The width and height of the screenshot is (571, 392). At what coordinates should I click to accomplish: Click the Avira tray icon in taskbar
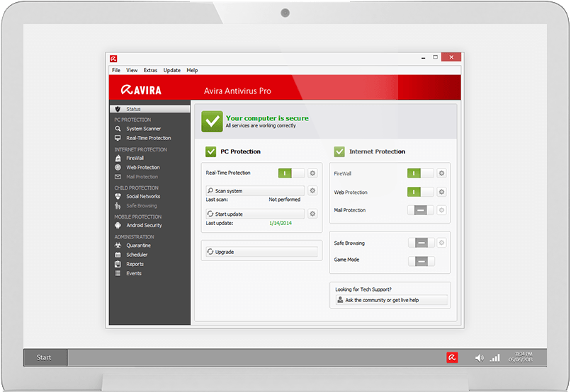pos(452,358)
